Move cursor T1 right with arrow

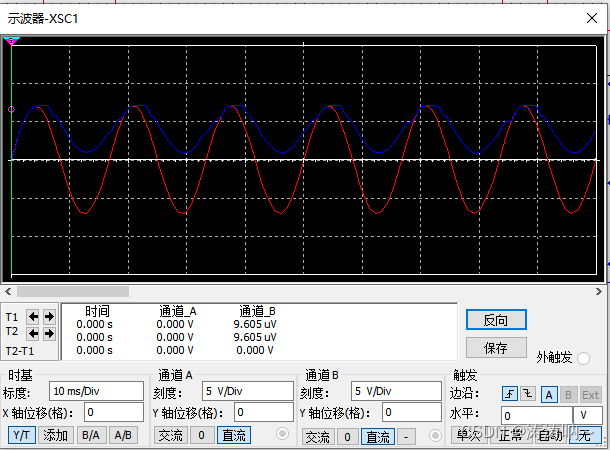(x=49, y=317)
